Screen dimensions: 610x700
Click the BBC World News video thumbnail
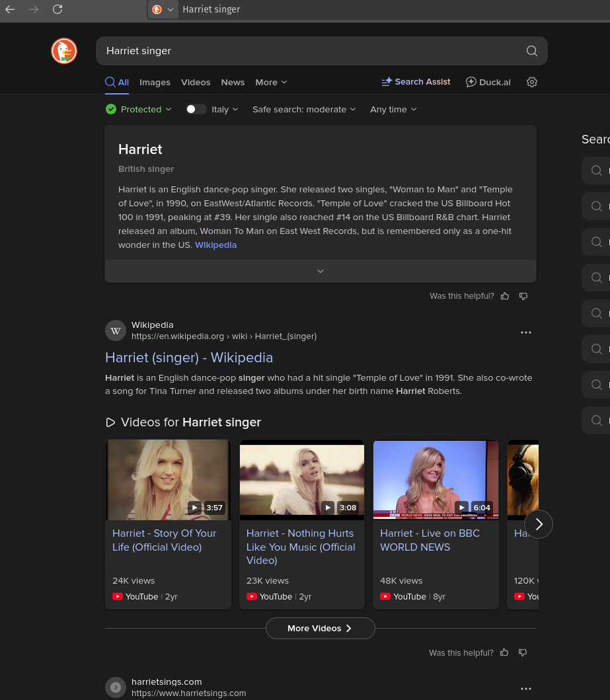pyautogui.click(x=436, y=480)
